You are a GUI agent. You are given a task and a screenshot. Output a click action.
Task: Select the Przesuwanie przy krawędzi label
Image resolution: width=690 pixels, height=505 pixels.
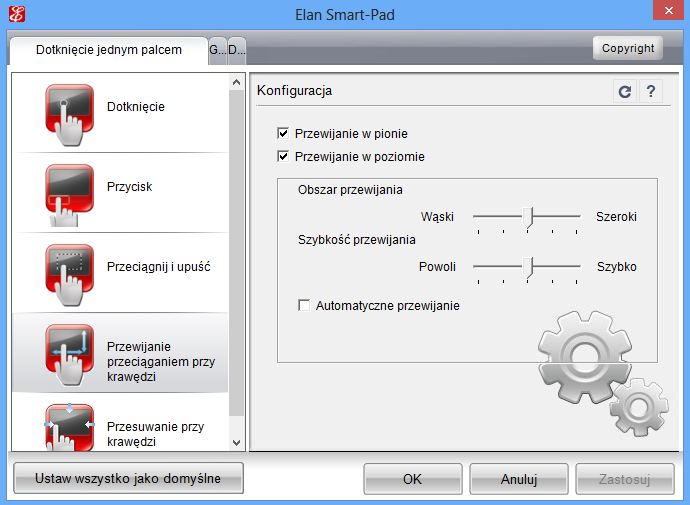155,434
